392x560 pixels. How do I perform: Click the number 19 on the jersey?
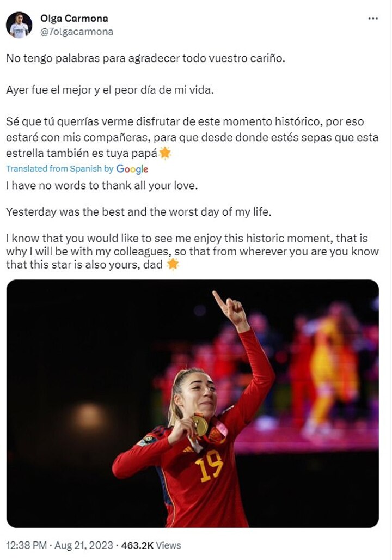pos(209,466)
